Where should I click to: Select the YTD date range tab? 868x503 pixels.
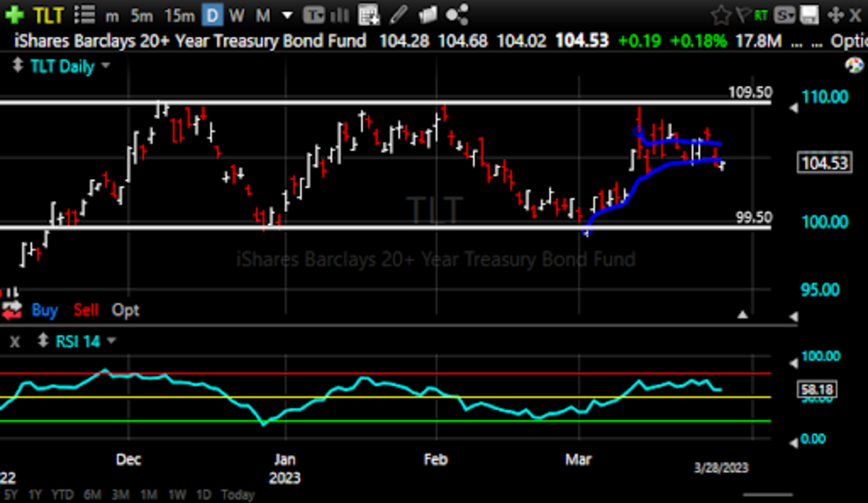pos(63,495)
